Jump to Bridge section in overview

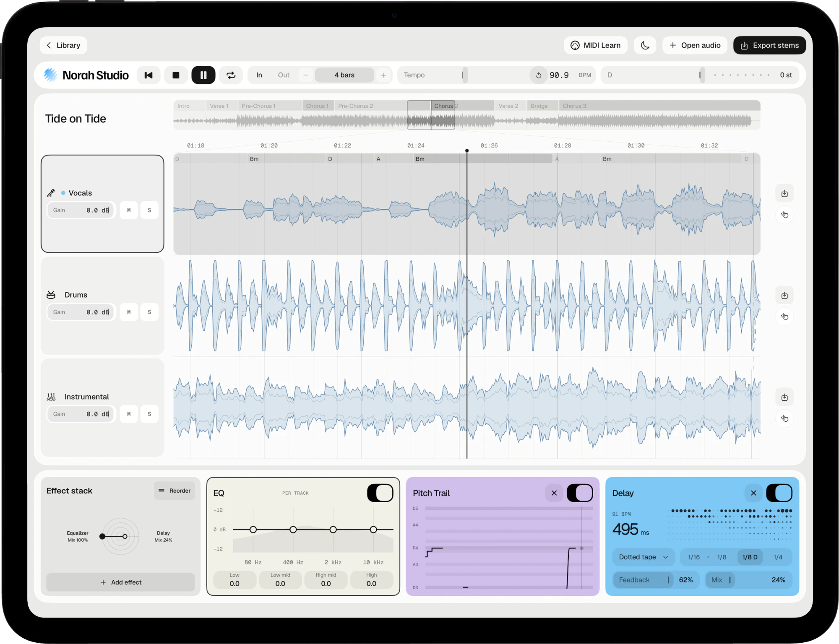543,106
